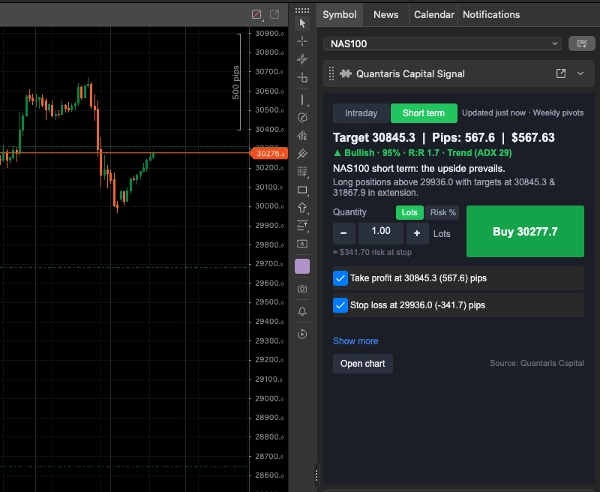
Task: Select the pitchfork drawing tool
Action: pos(302,153)
